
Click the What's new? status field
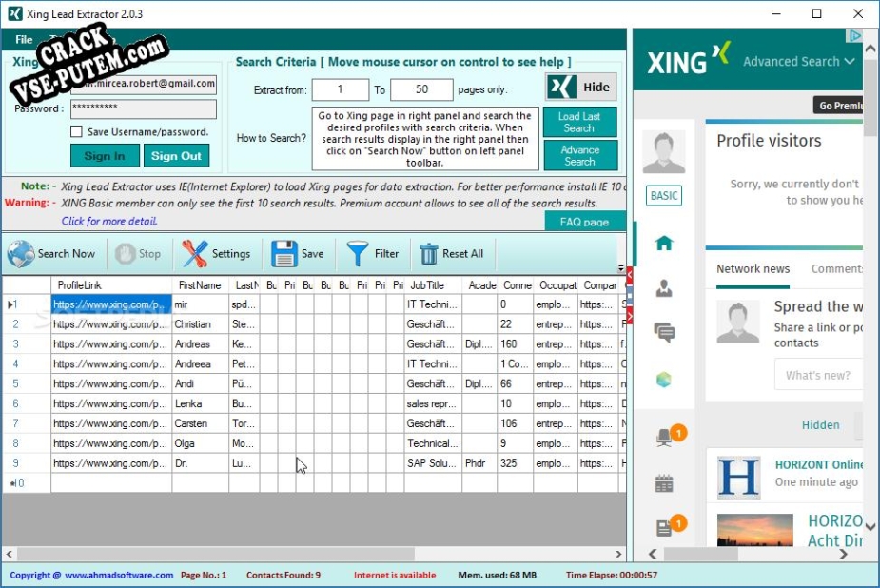click(818, 375)
